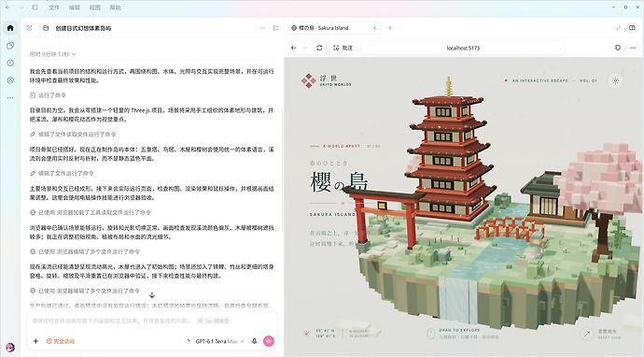The height and width of the screenshot is (357, 644).
Task: Go back with the title bar arrow
Action: point(7,7)
